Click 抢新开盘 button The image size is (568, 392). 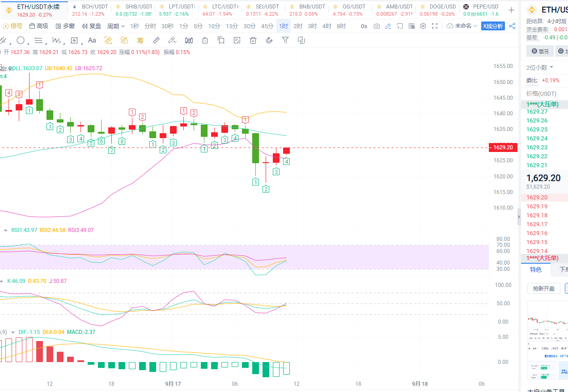tap(544, 288)
